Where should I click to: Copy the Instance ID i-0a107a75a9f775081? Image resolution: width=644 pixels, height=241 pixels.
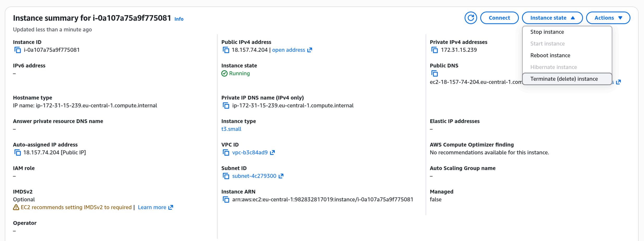tap(17, 50)
